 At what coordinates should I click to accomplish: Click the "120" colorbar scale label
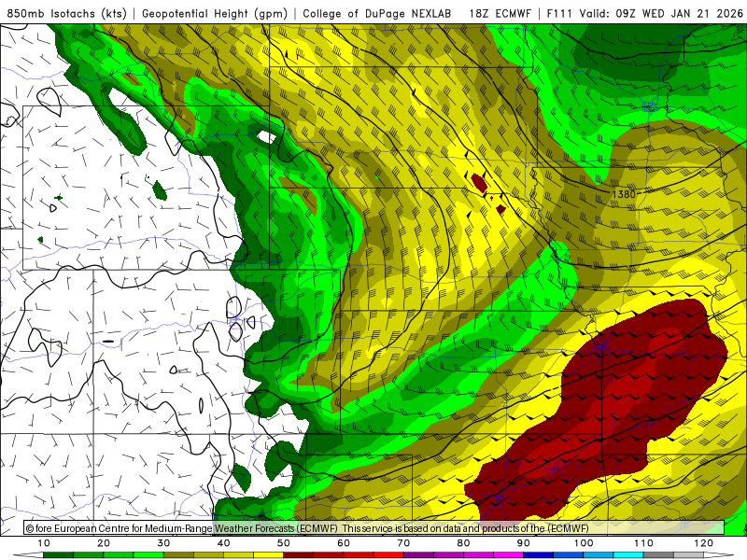point(704,543)
